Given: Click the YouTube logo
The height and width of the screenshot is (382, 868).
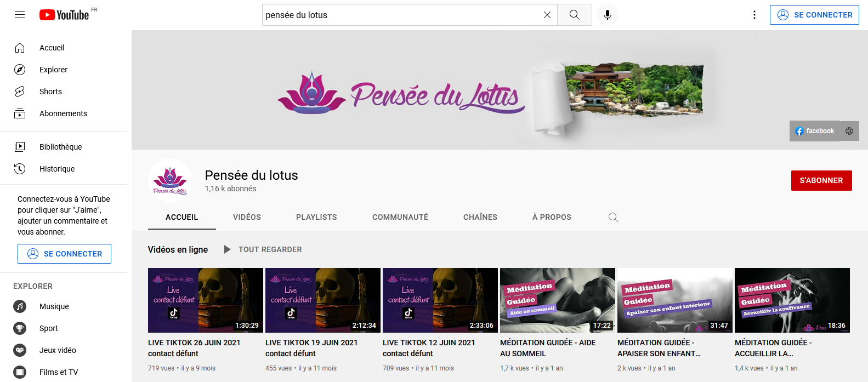Looking at the screenshot, I should tap(64, 15).
